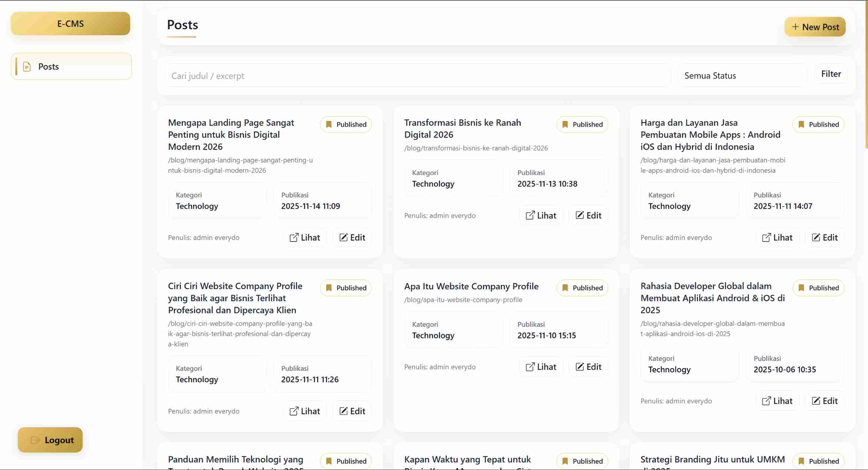Click external-link icon on Mengapa Landing Page Lihat
The image size is (868, 470).
tap(294, 237)
